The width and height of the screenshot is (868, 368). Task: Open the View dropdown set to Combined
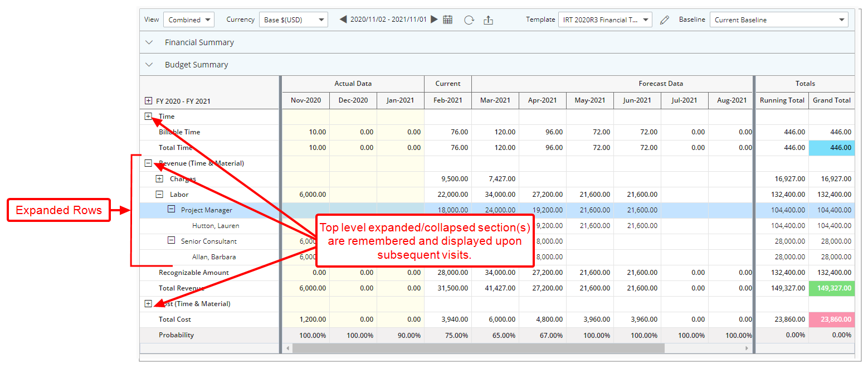tap(189, 20)
